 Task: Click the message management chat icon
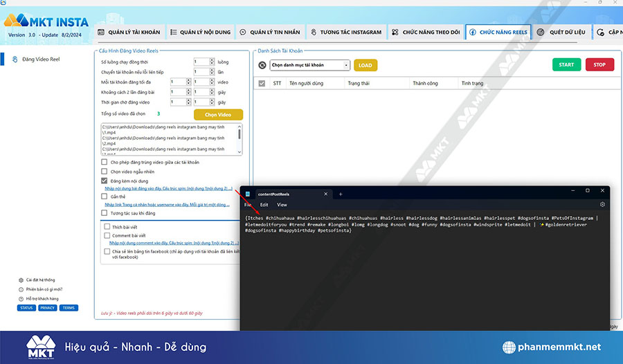pyautogui.click(x=243, y=33)
